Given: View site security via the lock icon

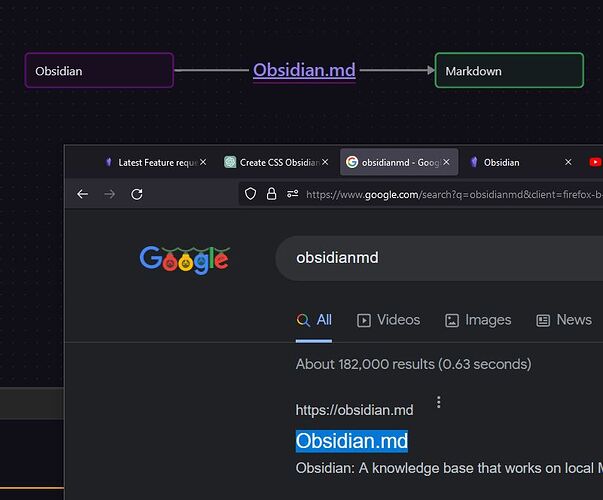Looking at the screenshot, I should [x=272, y=194].
